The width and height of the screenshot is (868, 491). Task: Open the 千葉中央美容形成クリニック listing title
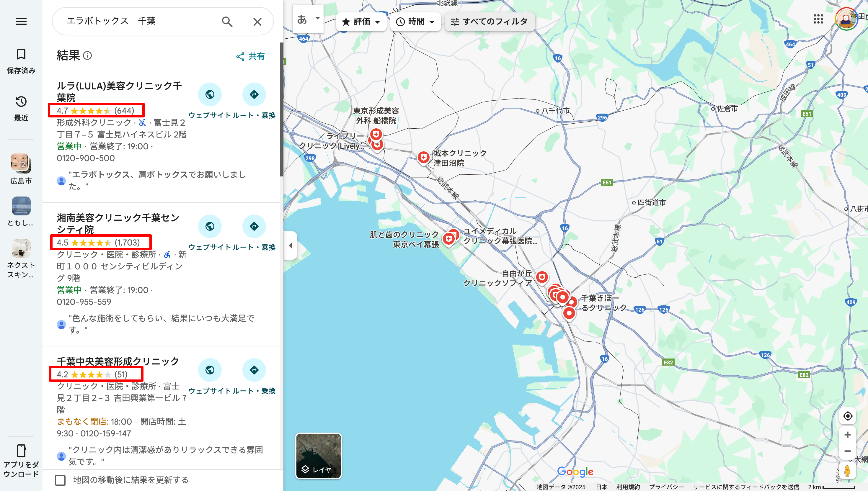click(118, 361)
